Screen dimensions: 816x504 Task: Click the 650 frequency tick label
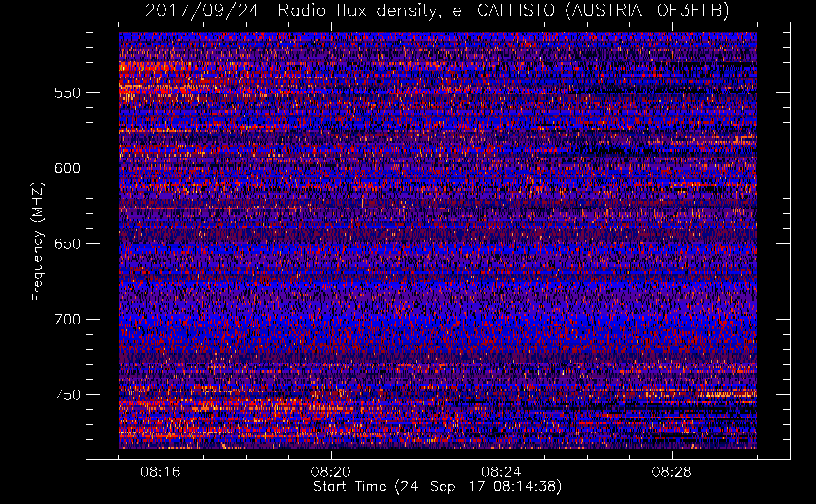pyautogui.click(x=68, y=244)
